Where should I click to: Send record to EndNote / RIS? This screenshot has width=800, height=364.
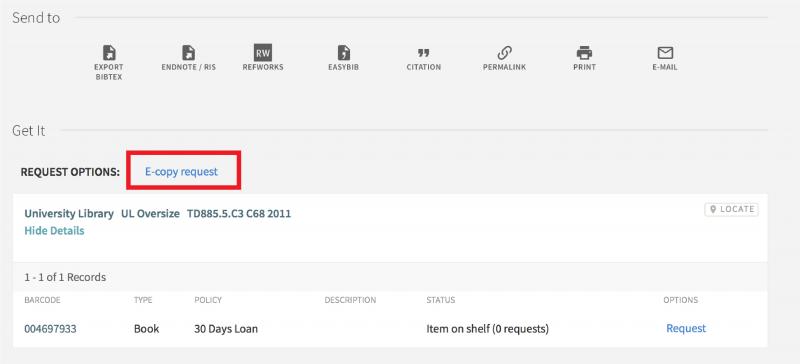(189, 58)
